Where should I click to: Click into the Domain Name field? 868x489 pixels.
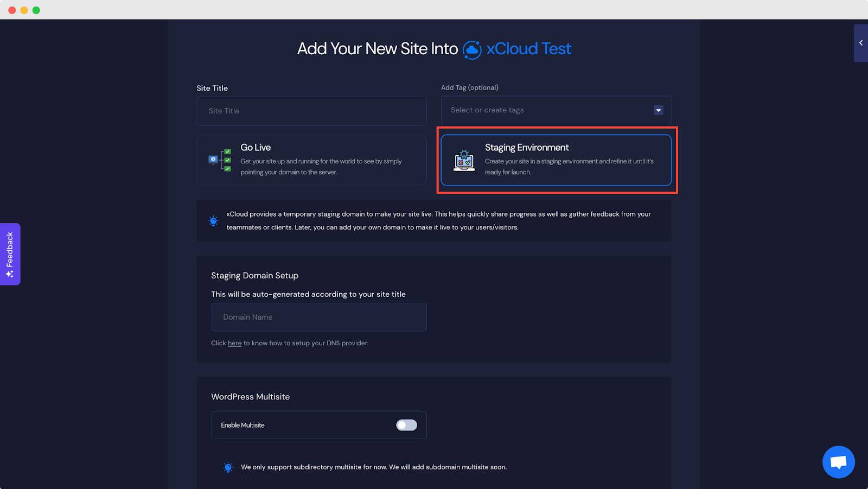click(318, 317)
